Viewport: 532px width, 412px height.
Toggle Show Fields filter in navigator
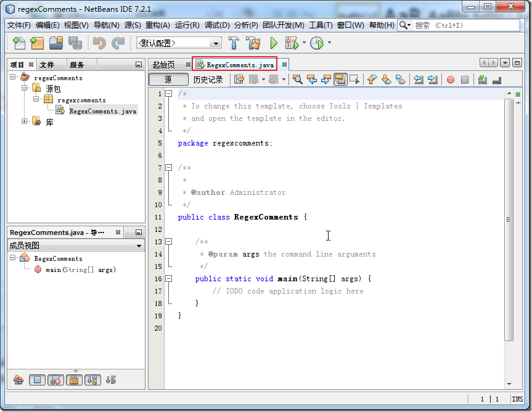point(37,380)
